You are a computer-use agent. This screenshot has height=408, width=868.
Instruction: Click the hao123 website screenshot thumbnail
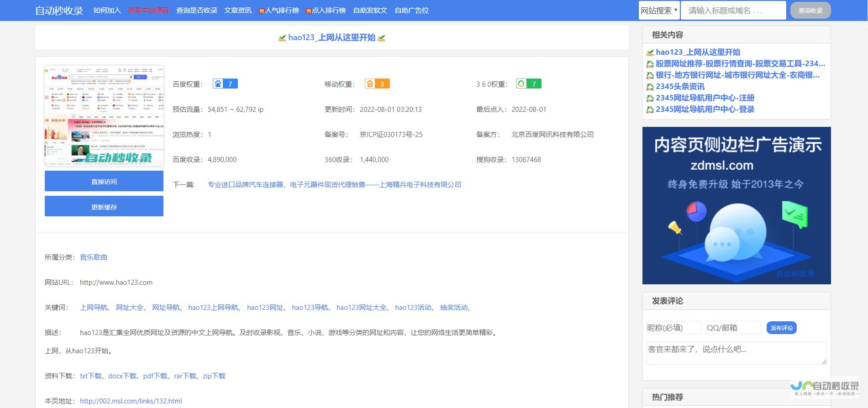tap(104, 116)
